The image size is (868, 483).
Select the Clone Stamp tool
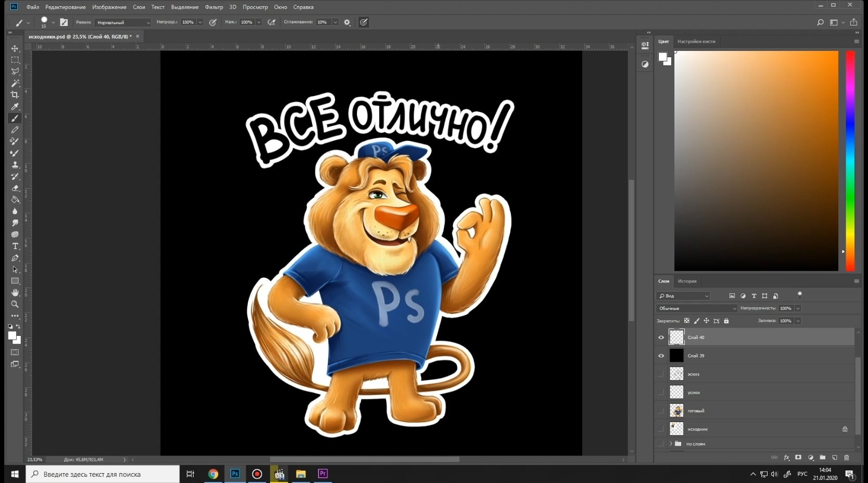click(15, 165)
